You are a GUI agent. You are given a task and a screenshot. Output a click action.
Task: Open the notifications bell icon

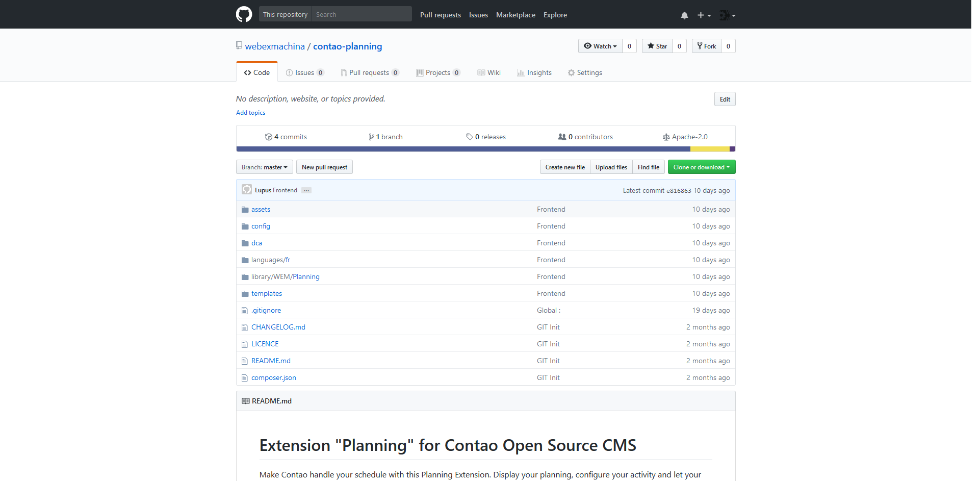pos(684,15)
